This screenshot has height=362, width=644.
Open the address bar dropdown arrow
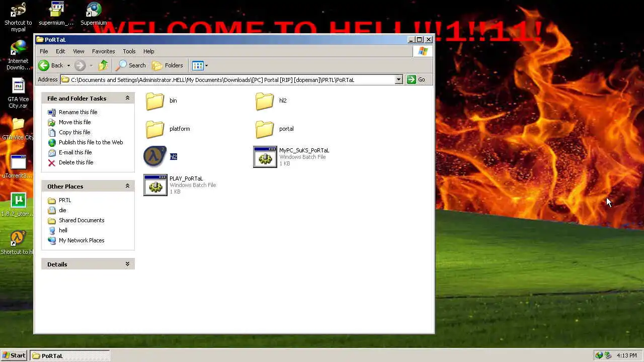[398, 79]
